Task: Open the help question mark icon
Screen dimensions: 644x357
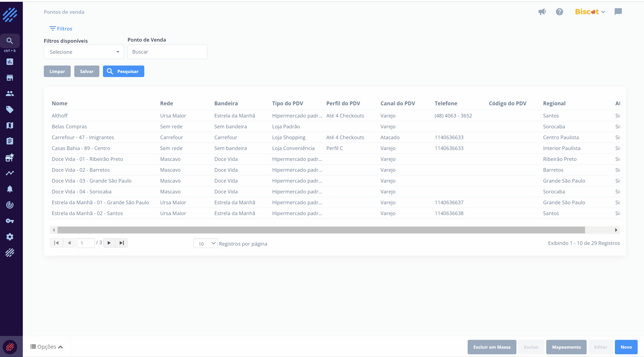Action: [560, 12]
